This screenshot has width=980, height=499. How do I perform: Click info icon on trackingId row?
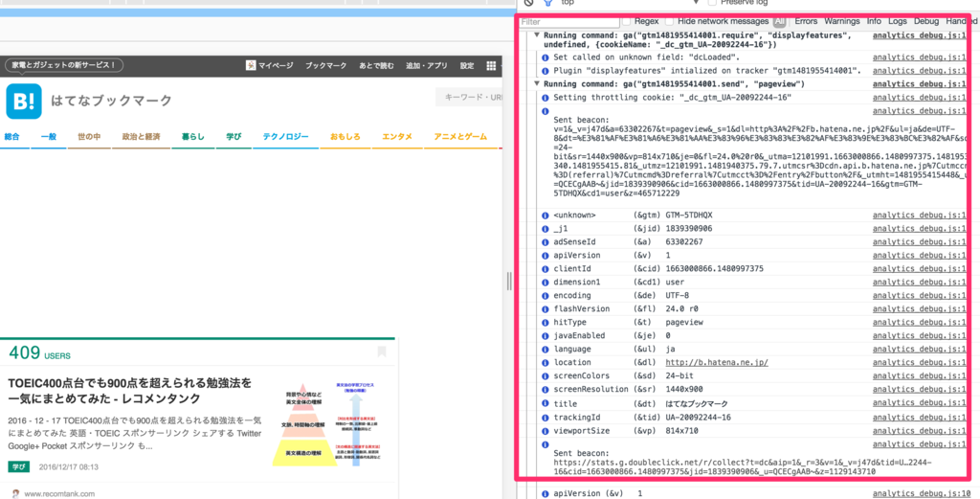[x=545, y=418]
